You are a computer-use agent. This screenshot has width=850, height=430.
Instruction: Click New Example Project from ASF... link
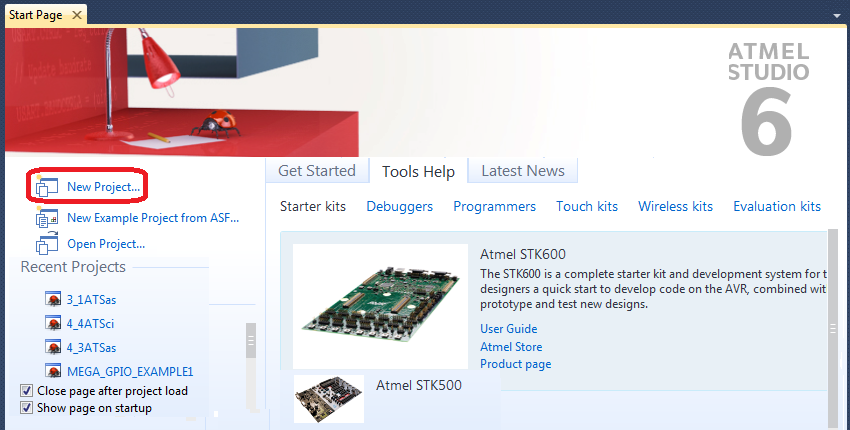pos(153,218)
